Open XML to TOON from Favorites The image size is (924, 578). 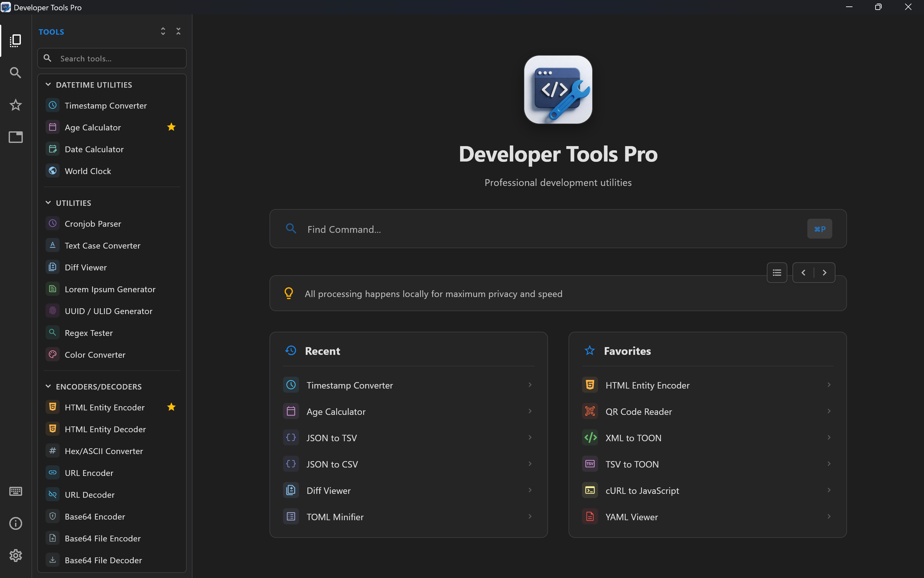(x=707, y=438)
